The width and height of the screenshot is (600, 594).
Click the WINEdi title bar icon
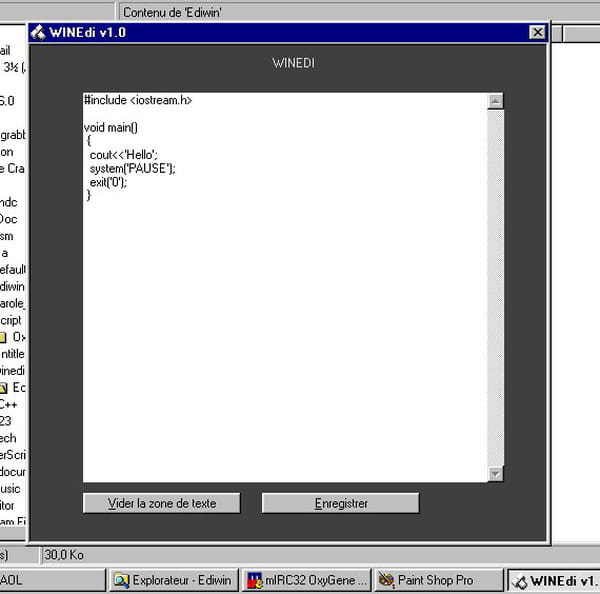pos(38,33)
